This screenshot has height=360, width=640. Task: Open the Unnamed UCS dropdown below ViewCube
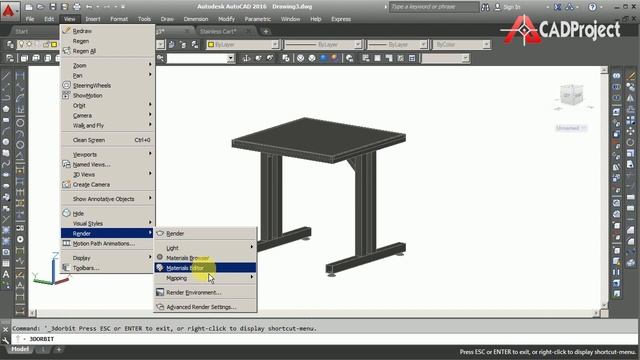click(571, 128)
